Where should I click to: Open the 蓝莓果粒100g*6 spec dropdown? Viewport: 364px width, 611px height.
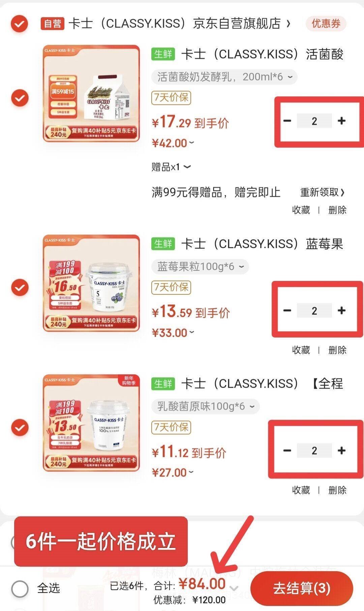[200, 267]
